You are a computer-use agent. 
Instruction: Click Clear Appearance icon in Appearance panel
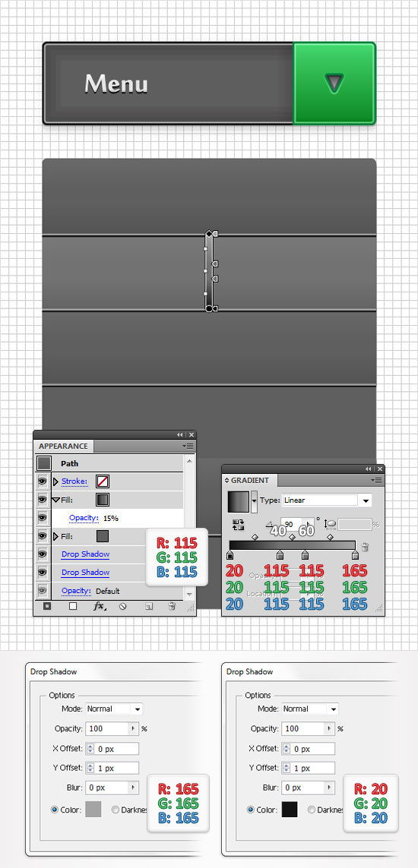pyautogui.click(x=123, y=606)
